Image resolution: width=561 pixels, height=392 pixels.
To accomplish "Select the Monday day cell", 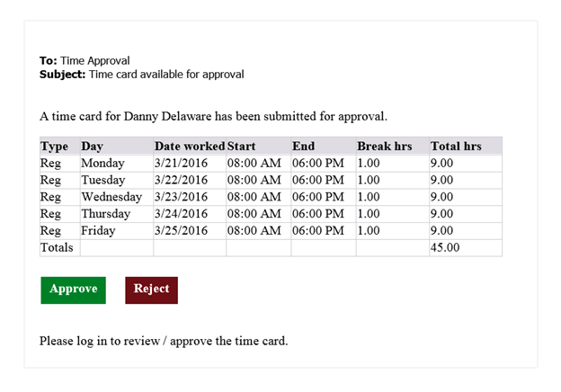I will coord(117,163).
